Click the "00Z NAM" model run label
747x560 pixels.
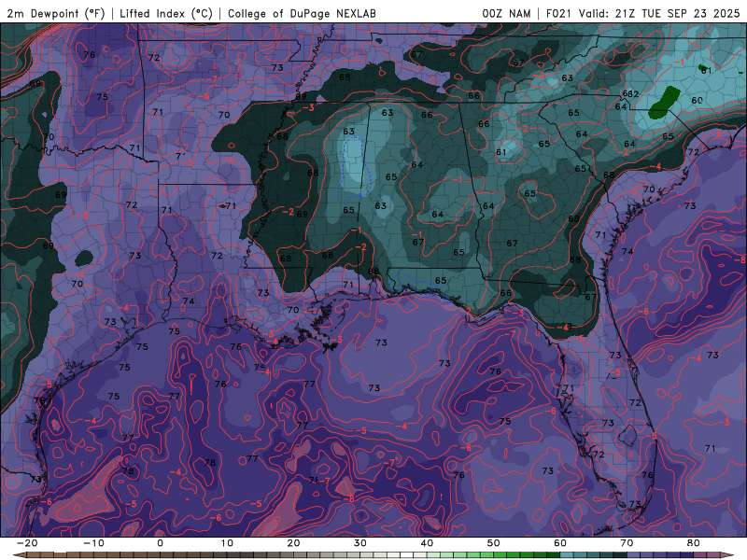(x=506, y=13)
